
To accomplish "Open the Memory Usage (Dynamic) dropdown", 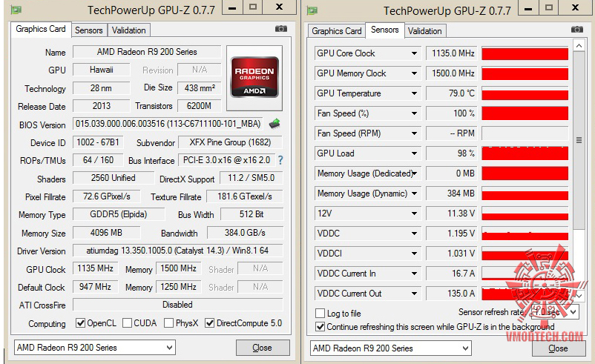I will pyautogui.click(x=415, y=193).
